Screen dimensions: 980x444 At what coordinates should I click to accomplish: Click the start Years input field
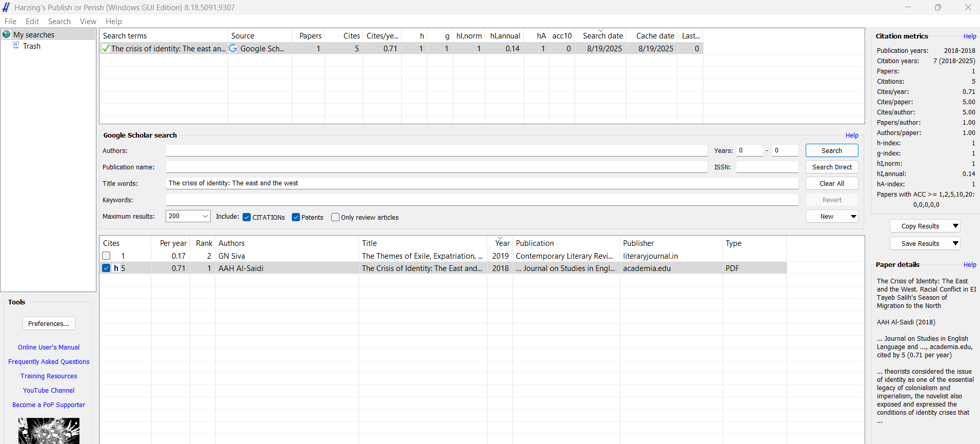click(749, 150)
